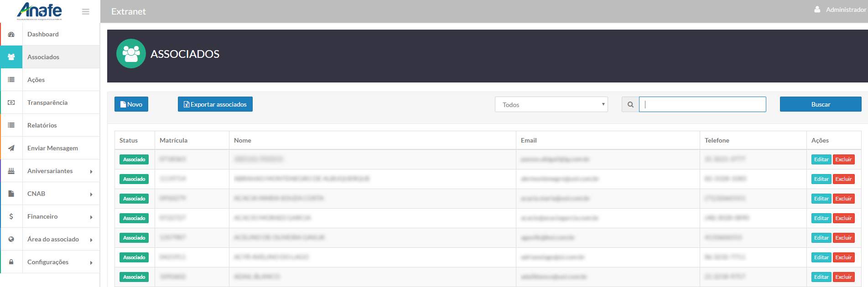Open the Enviar Mensagem menu item

coord(50,148)
